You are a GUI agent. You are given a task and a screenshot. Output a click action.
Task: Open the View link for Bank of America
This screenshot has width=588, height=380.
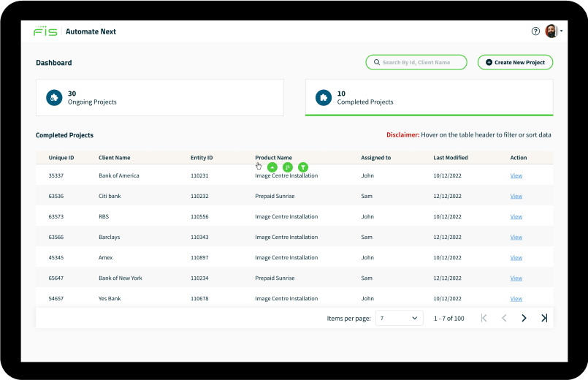(516, 175)
